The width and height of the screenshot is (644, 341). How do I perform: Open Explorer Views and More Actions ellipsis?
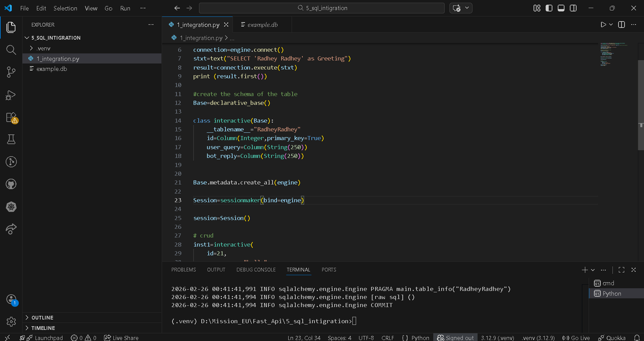[x=150, y=25]
